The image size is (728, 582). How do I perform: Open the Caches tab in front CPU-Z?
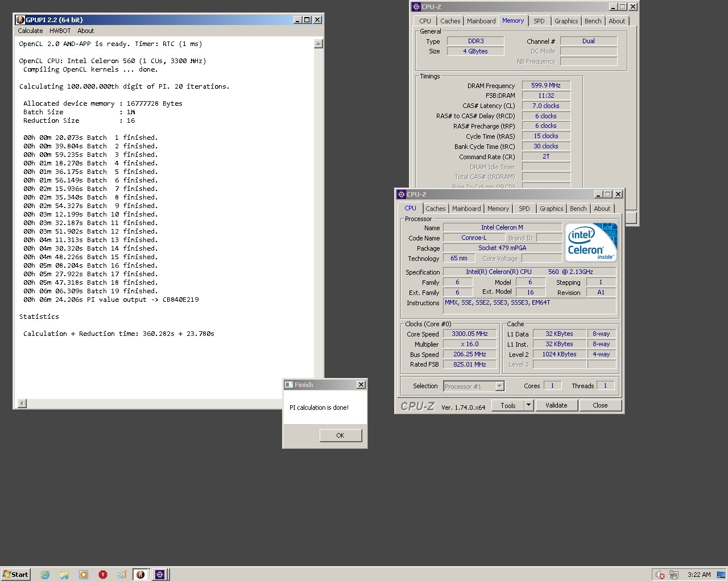tap(436, 209)
